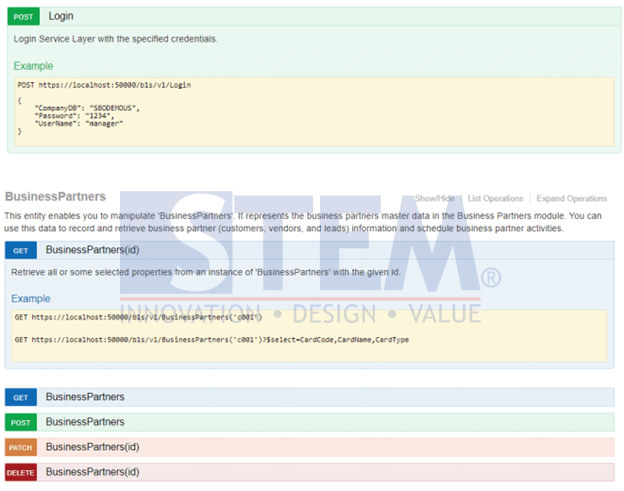Screen dimensions: 624x491
Task: Click the Example heading under Login
Action: 33,66
